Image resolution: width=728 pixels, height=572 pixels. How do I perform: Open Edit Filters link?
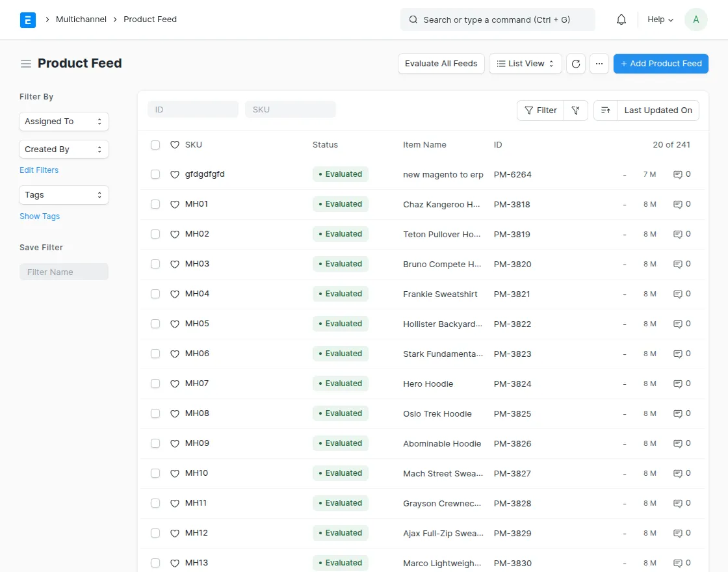pos(38,170)
